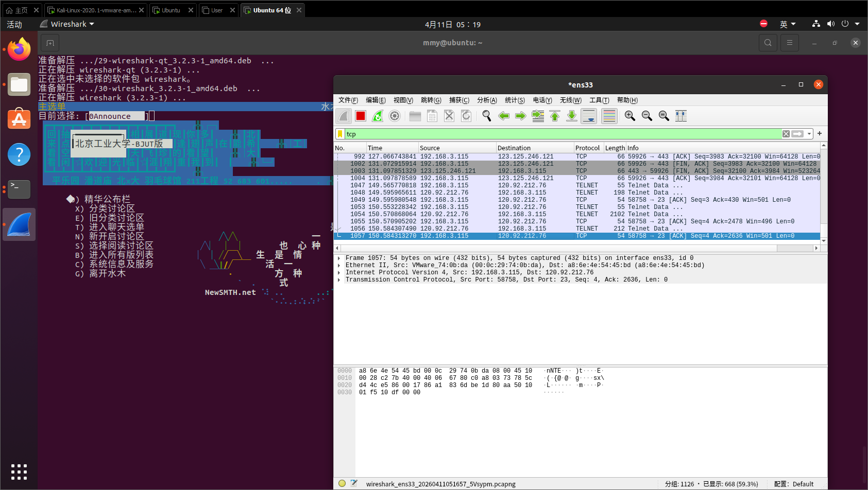Image resolution: width=868 pixels, height=490 pixels.
Task: Restart the current capture
Action: click(378, 116)
